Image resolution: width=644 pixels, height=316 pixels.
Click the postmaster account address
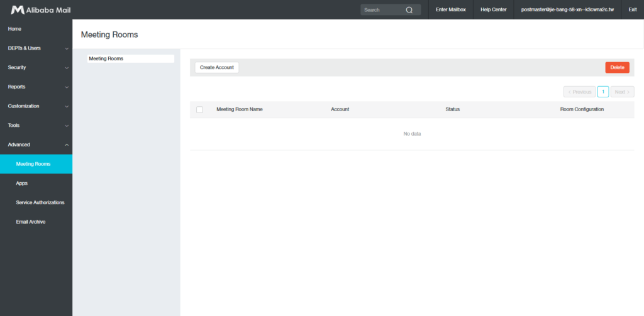click(x=567, y=10)
